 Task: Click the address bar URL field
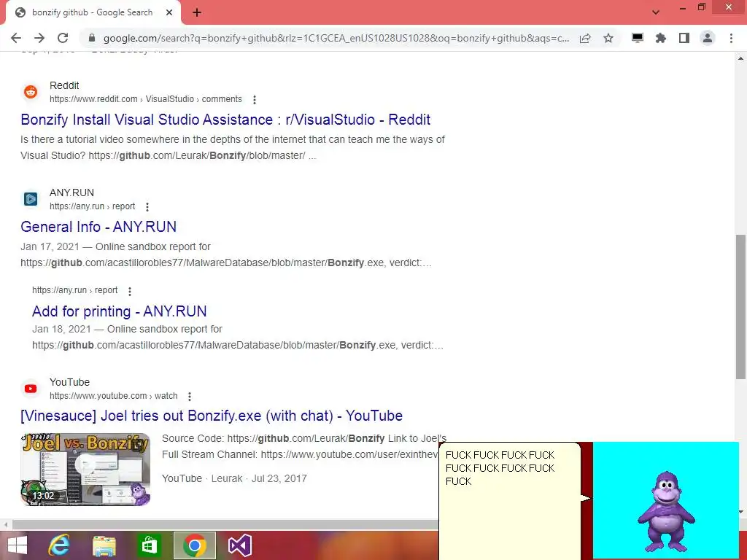336,38
